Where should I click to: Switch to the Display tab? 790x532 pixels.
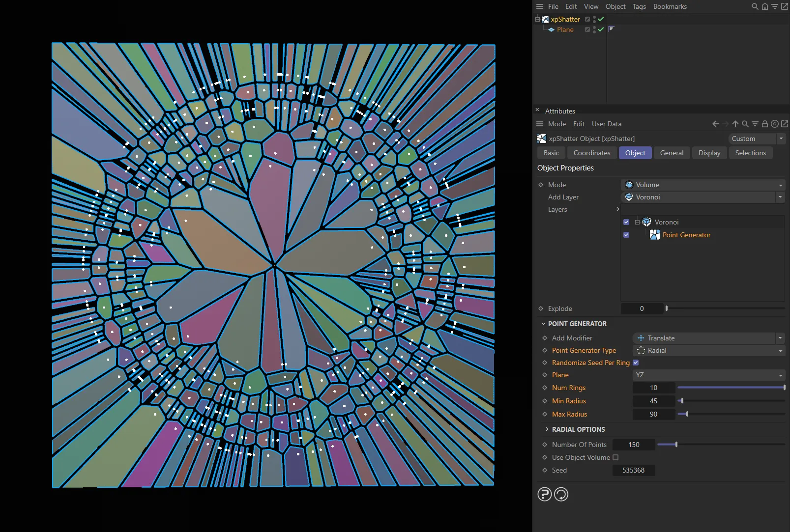point(709,153)
